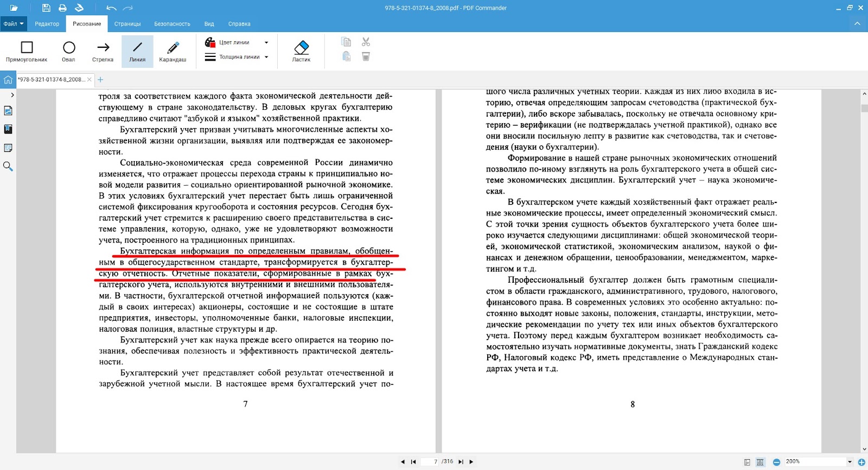Switch to the Безопасность tab
This screenshot has width=868, height=470.
click(x=172, y=24)
